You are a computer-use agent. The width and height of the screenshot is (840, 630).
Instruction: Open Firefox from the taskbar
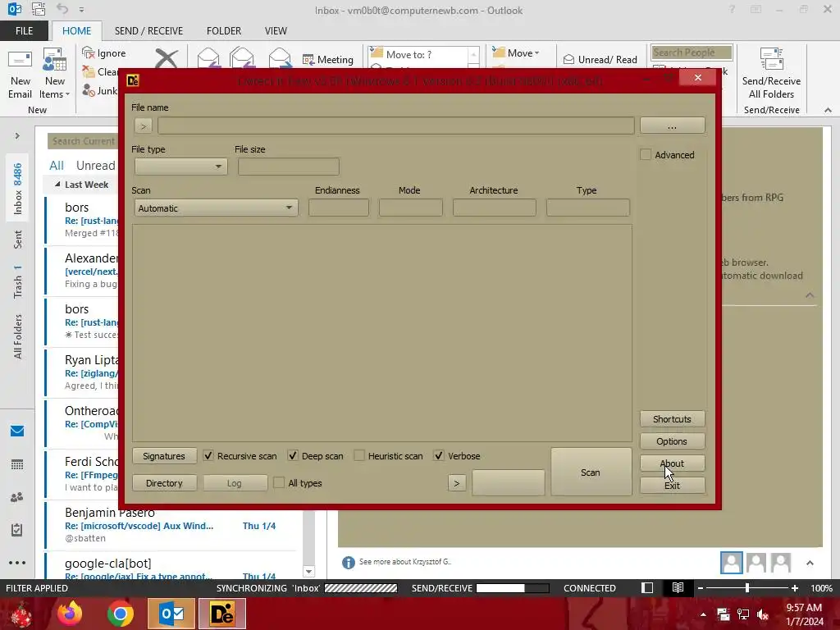point(70,614)
